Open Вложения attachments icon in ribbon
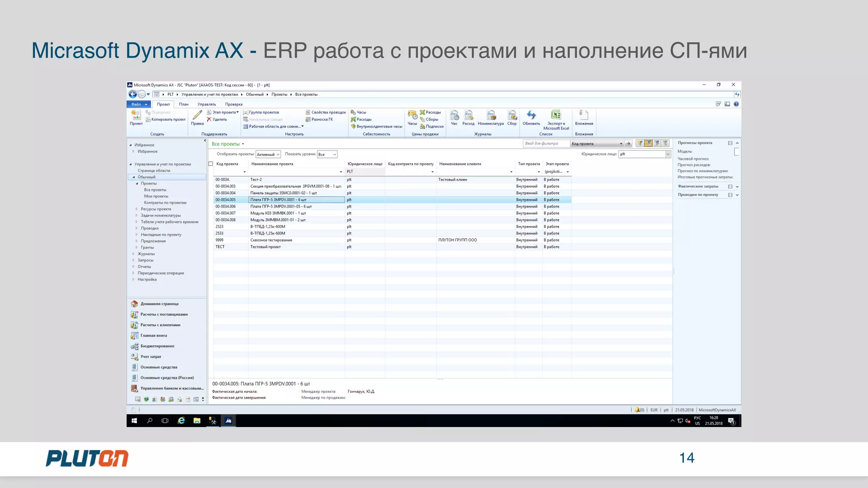868x488 pixels. tap(584, 115)
